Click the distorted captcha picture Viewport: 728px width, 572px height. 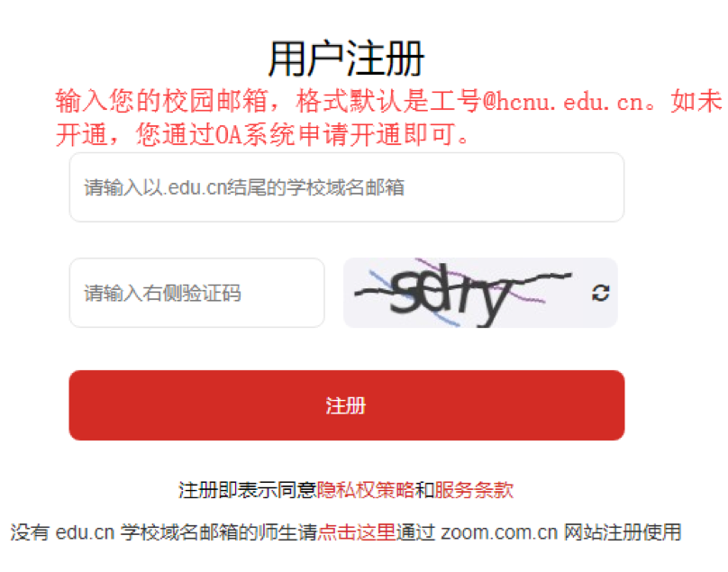click(x=464, y=293)
